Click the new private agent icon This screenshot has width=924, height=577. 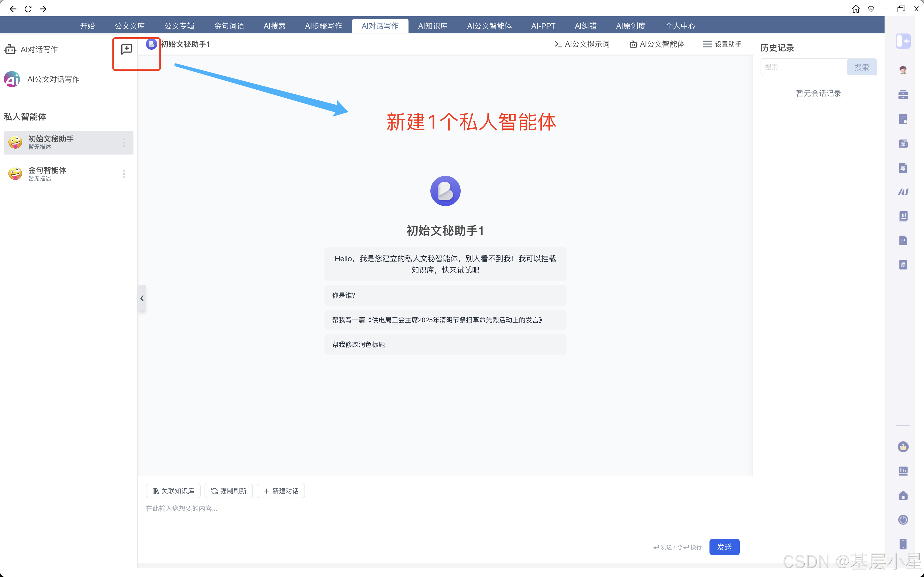pyautogui.click(x=126, y=49)
